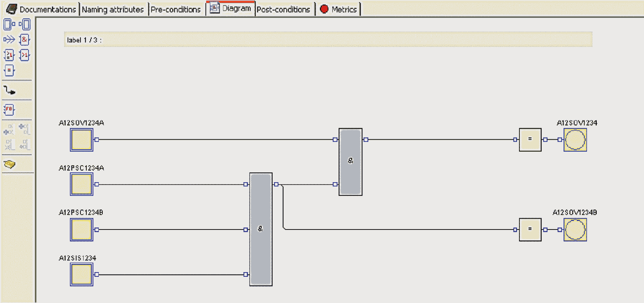The height and width of the screenshot is (303, 644).
Task: Select the output variable block tool
Action: pos(25,25)
